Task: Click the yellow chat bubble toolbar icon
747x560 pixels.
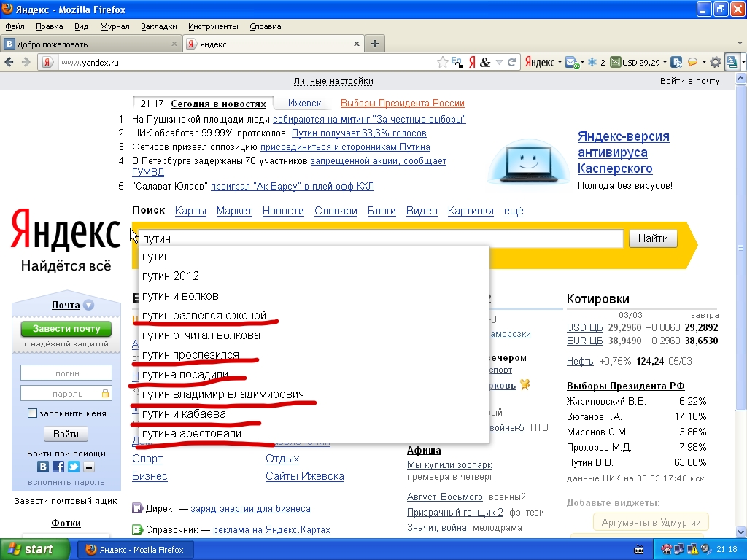Action: [x=693, y=63]
